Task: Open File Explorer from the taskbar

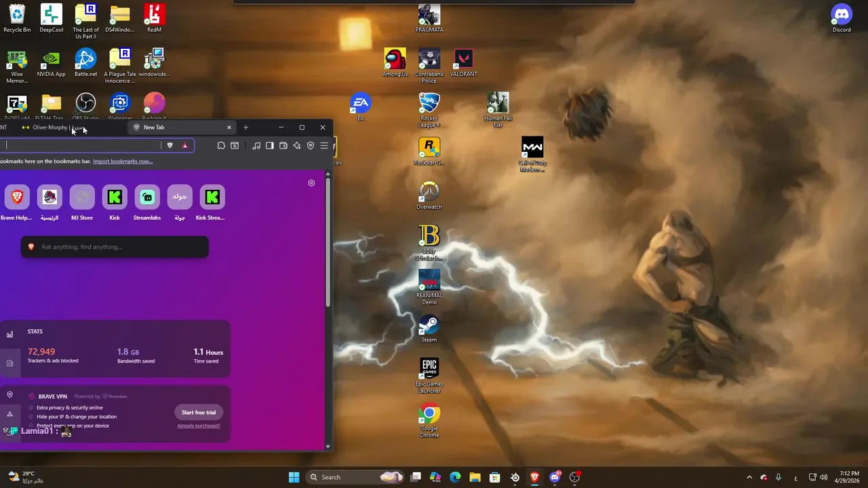Action: (475, 477)
